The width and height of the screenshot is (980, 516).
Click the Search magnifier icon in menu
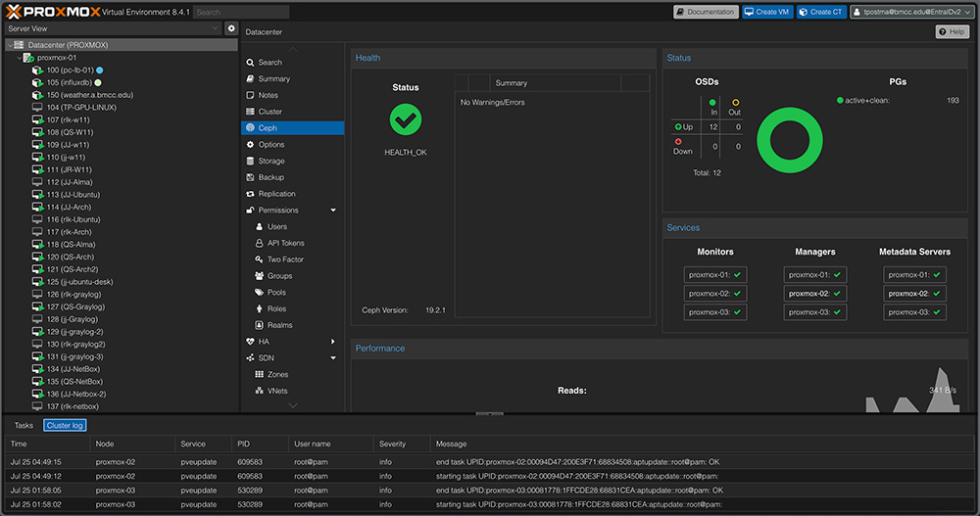click(250, 63)
